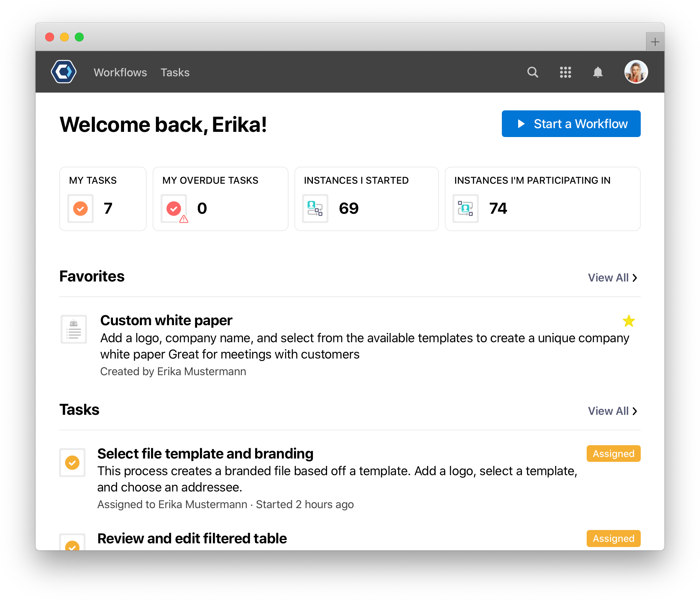Click the checkmark icon for Select file template task
The width and height of the screenshot is (700, 600).
(x=72, y=463)
